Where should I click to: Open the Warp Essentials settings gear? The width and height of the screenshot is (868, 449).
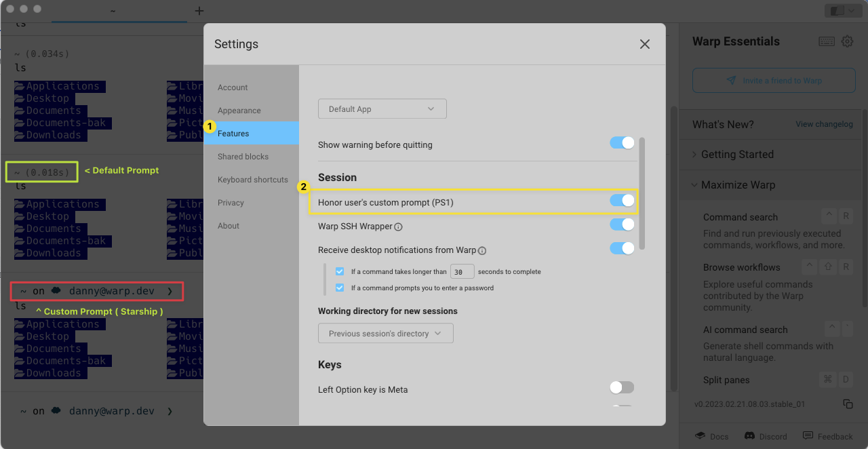pos(847,41)
